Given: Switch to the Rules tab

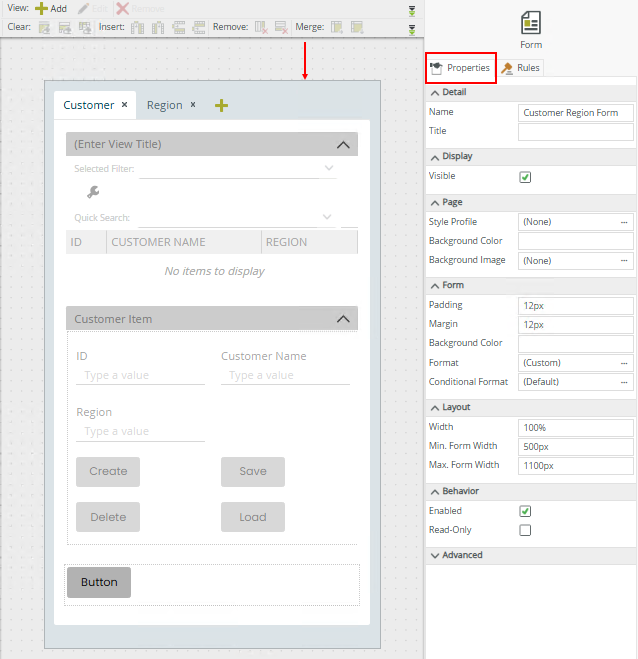Looking at the screenshot, I should (x=521, y=68).
